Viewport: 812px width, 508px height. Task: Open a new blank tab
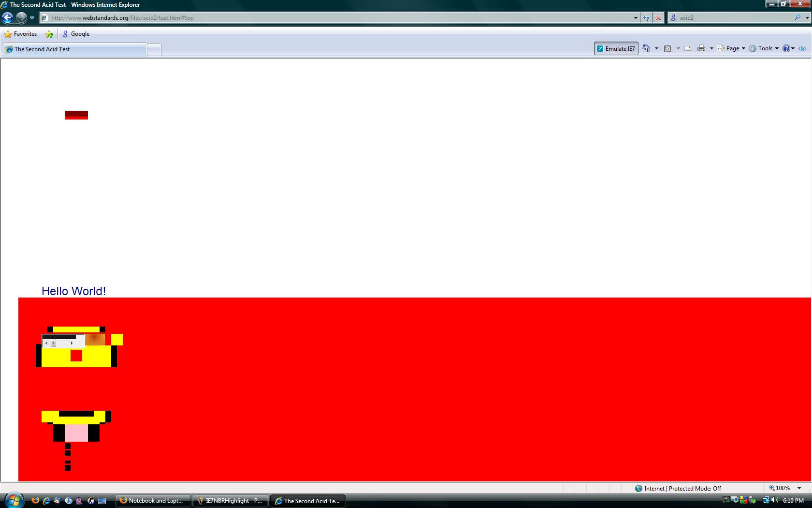point(154,50)
